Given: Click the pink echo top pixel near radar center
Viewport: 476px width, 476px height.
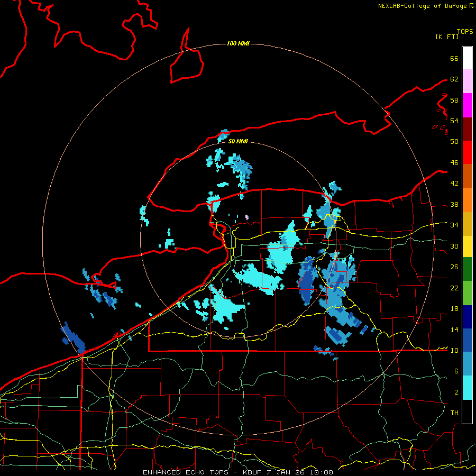Looking at the screenshot, I should 247,217.
